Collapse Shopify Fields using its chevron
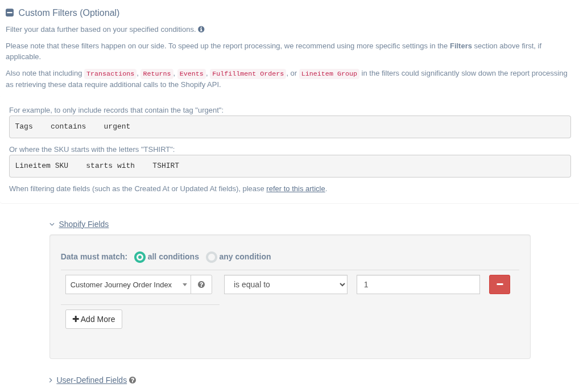579x392 pixels. click(x=52, y=224)
